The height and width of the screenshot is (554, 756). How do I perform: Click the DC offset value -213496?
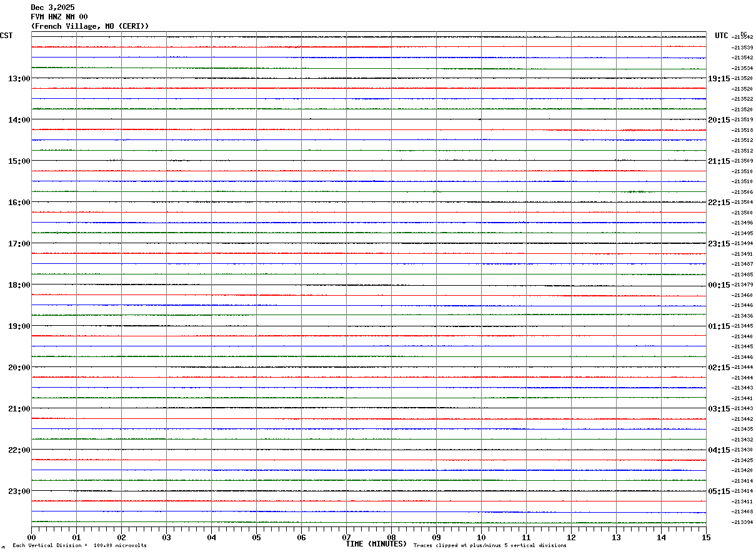(x=742, y=223)
